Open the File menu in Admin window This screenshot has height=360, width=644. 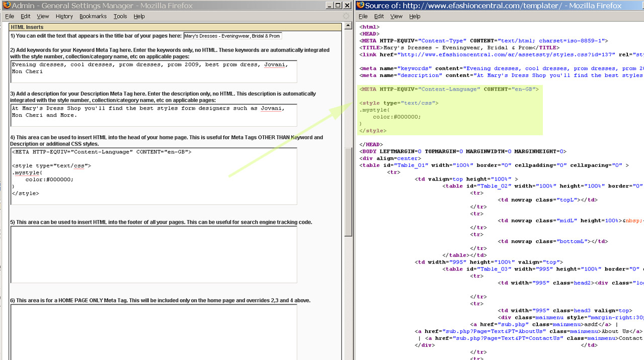tap(10, 16)
